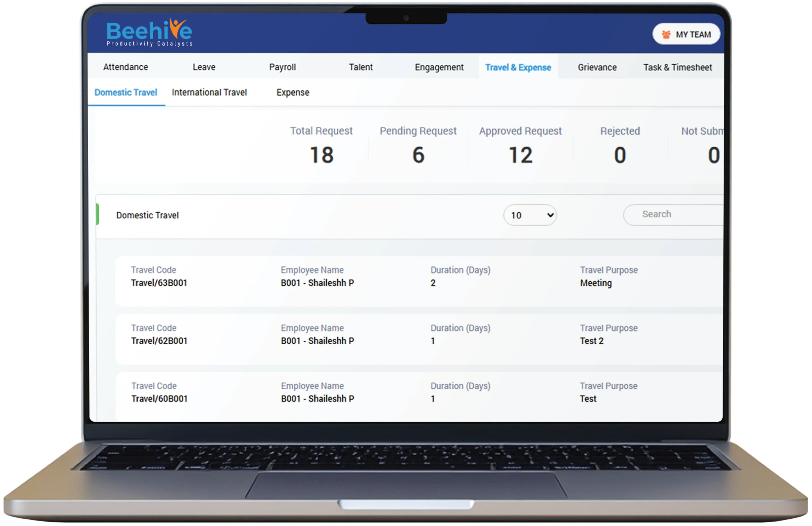The width and height of the screenshot is (812, 526).
Task: Switch to the Leave tab
Action: [x=204, y=67]
